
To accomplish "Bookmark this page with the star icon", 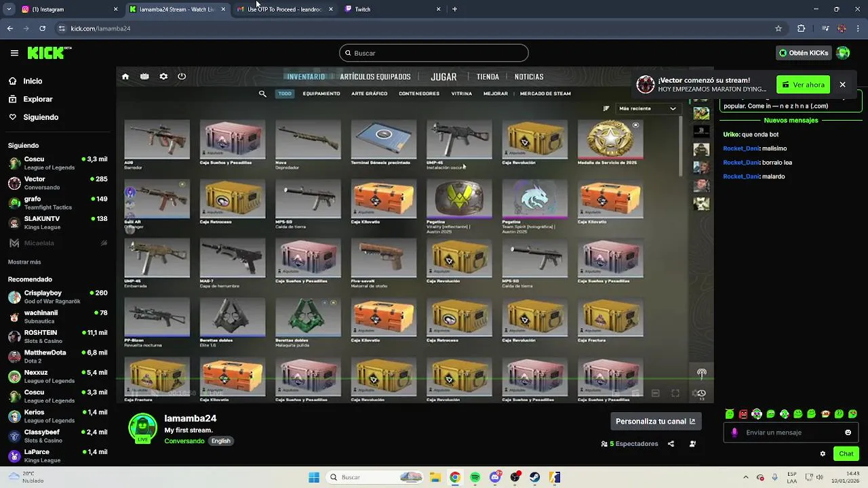I will click(778, 28).
